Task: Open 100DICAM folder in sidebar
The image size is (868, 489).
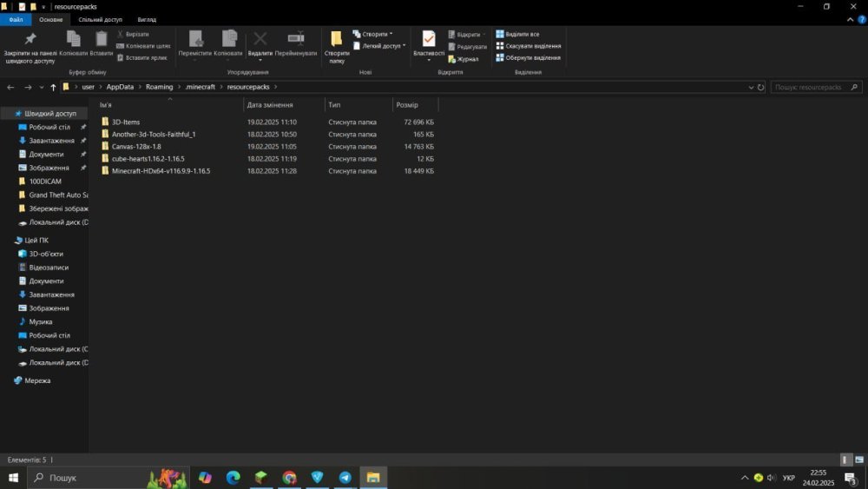Action: 45,181
